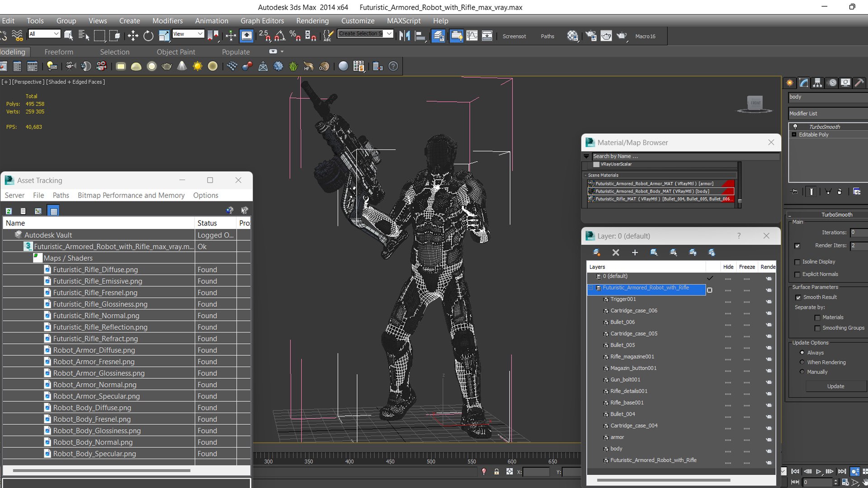Click the Mirror tool icon
Viewport: 868px width, 488px height.
[405, 36]
